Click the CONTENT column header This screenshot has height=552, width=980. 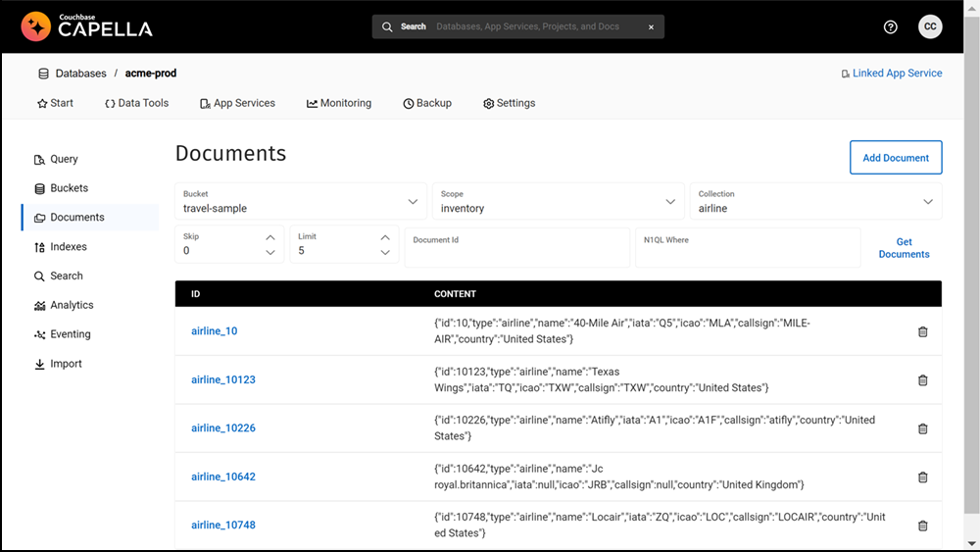(455, 294)
